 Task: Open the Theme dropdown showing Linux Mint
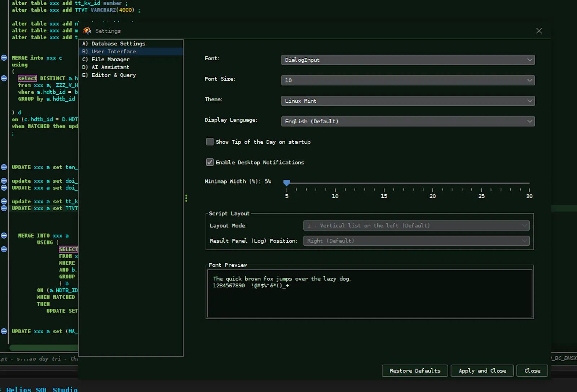408,101
